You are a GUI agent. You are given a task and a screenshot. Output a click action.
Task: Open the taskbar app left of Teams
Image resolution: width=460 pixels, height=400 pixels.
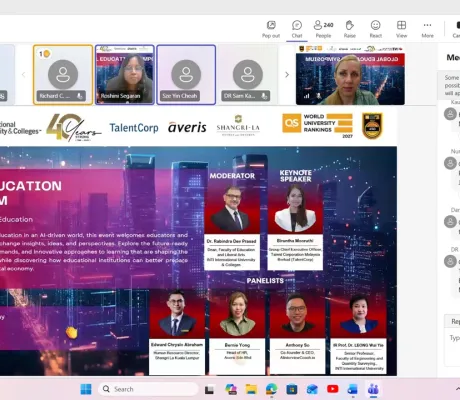tap(353, 389)
